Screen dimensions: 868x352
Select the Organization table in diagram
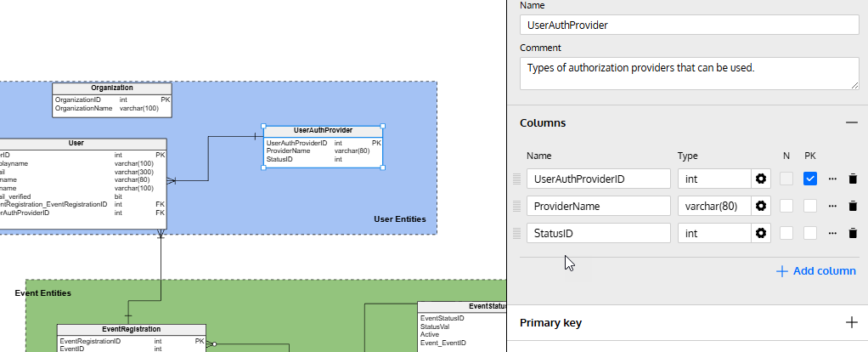pos(112,88)
